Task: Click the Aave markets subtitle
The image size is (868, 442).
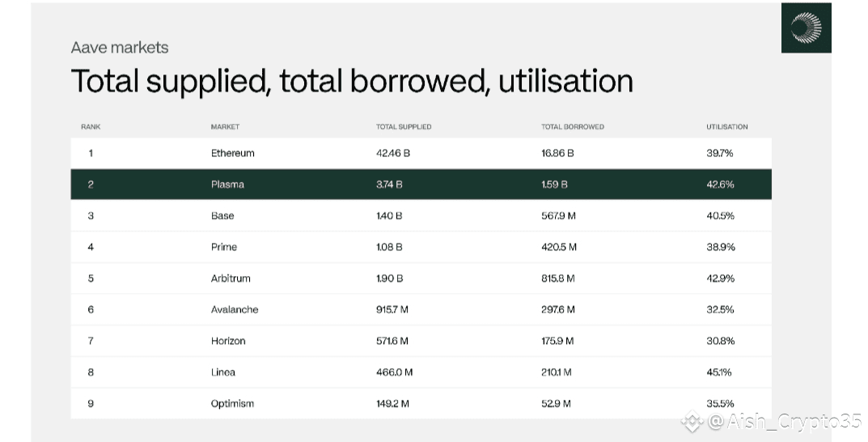Action: [x=120, y=48]
